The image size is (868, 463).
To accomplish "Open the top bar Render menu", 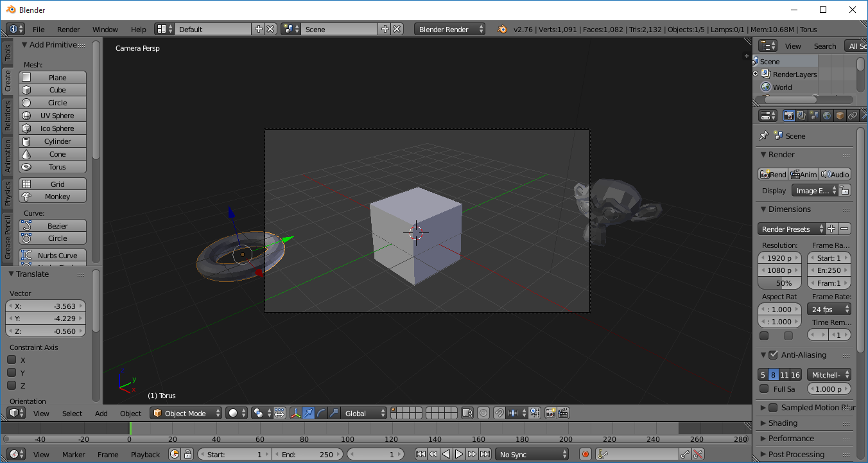I will tap(68, 29).
